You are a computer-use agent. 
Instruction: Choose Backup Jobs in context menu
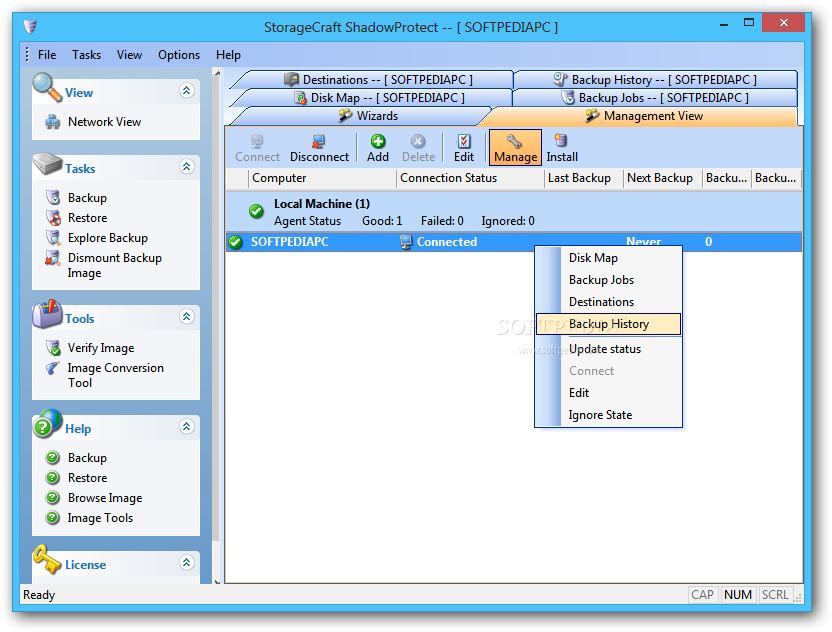608,280
